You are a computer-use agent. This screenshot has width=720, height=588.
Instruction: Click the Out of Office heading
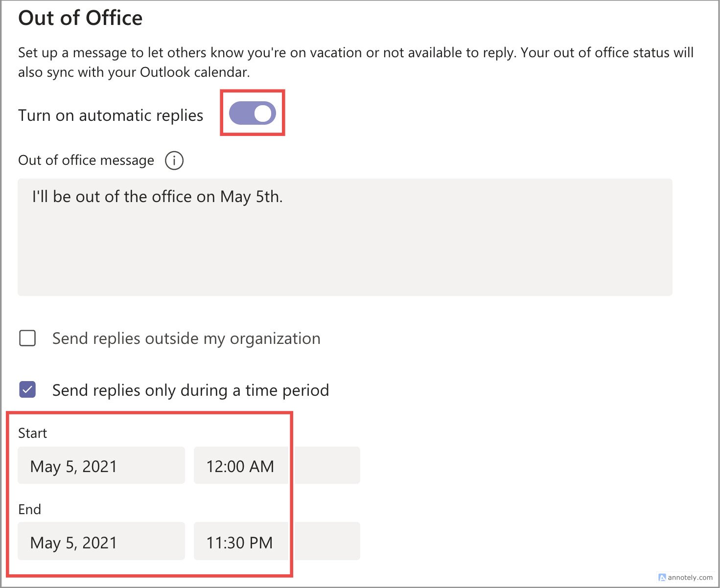[80, 18]
